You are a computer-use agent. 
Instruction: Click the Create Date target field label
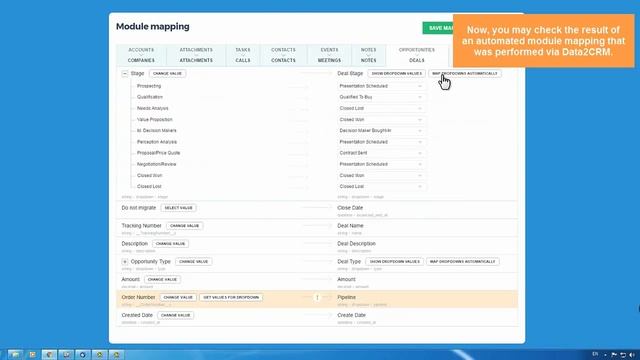351,316
